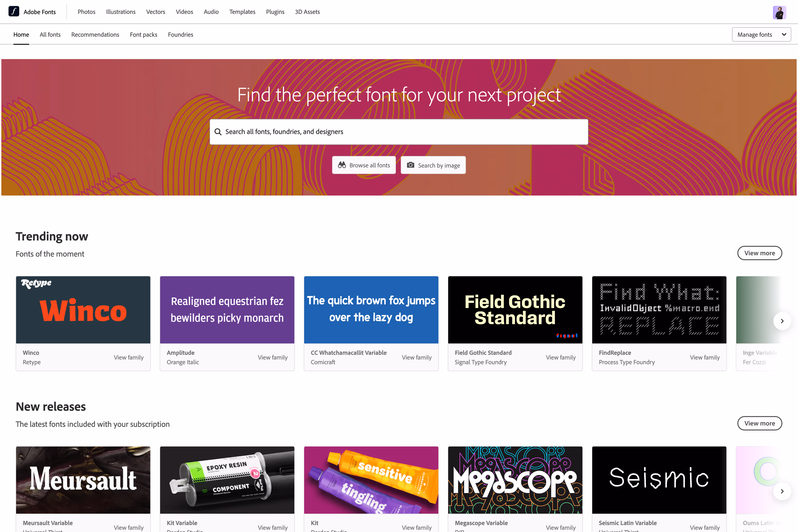Click the camera icon on Search by image
The width and height of the screenshot is (798, 532).
tap(410, 165)
